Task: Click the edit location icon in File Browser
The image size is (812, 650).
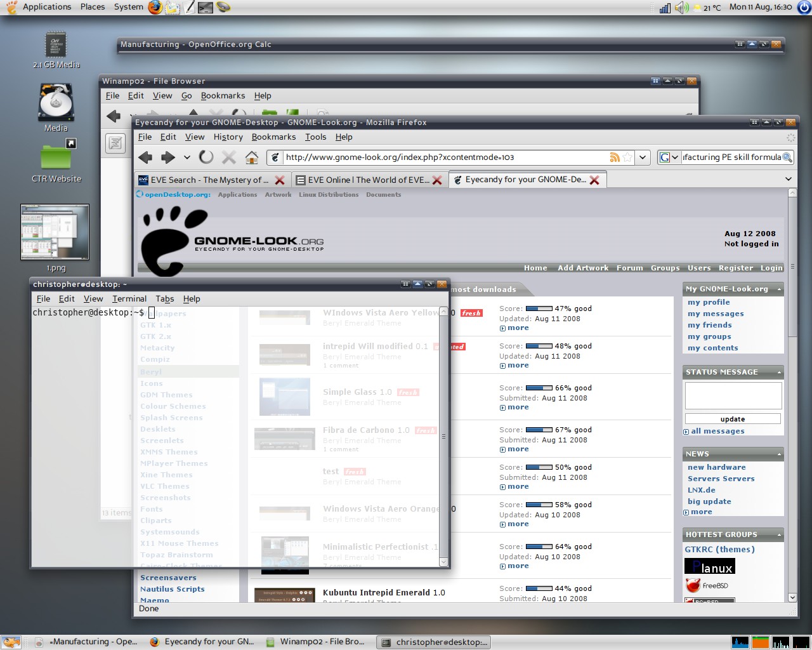Action: click(115, 143)
